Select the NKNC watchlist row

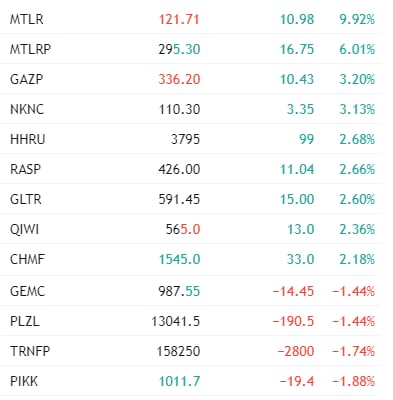(x=191, y=109)
